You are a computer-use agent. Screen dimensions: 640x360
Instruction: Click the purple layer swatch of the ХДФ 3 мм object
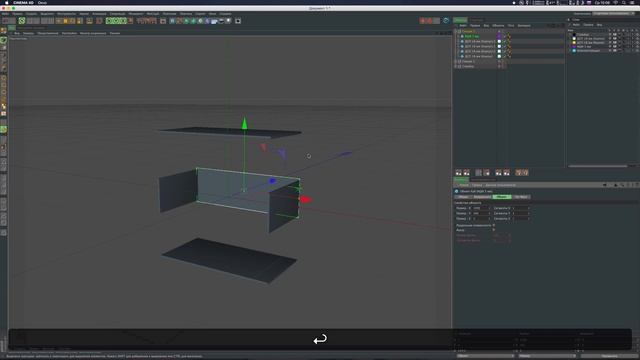click(x=499, y=36)
